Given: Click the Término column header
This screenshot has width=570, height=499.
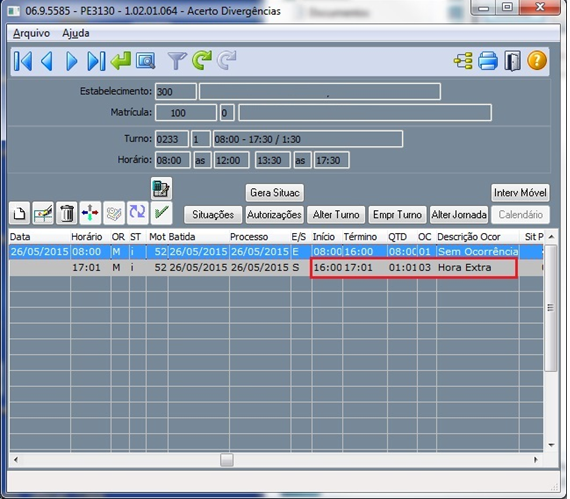Looking at the screenshot, I should point(365,237).
